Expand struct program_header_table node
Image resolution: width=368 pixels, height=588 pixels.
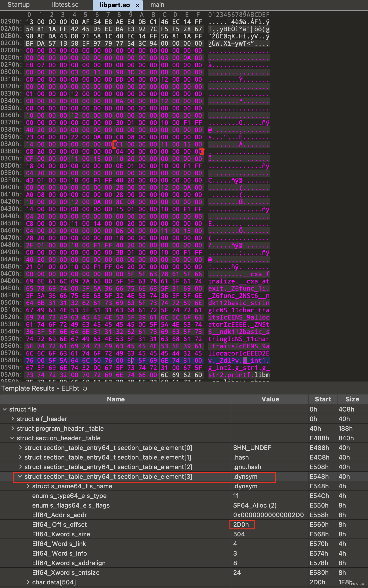pyautogui.click(x=13, y=429)
